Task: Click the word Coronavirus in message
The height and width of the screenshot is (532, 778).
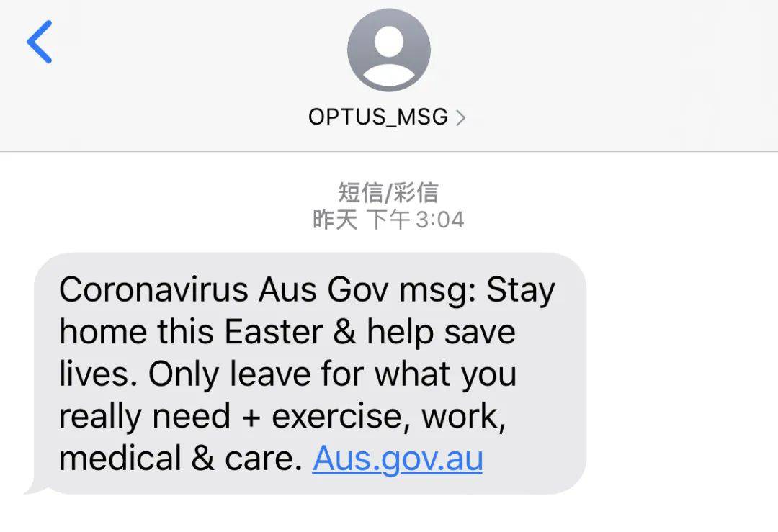Action: coord(154,289)
